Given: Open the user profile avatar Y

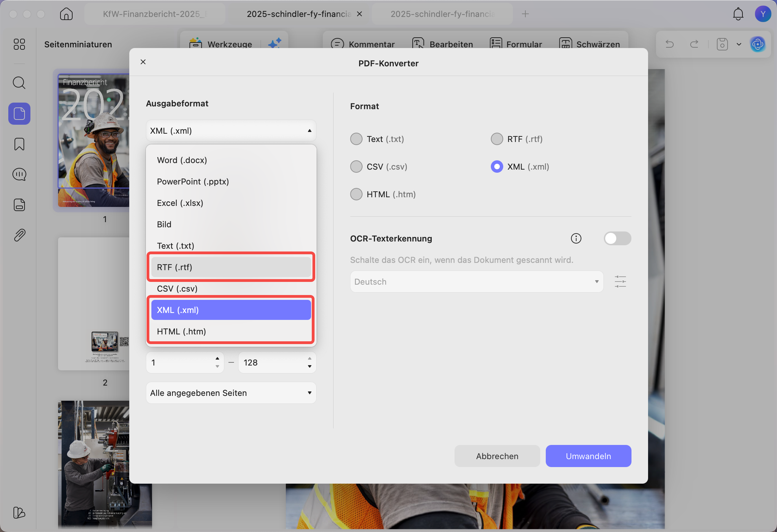Looking at the screenshot, I should [x=763, y=14].
